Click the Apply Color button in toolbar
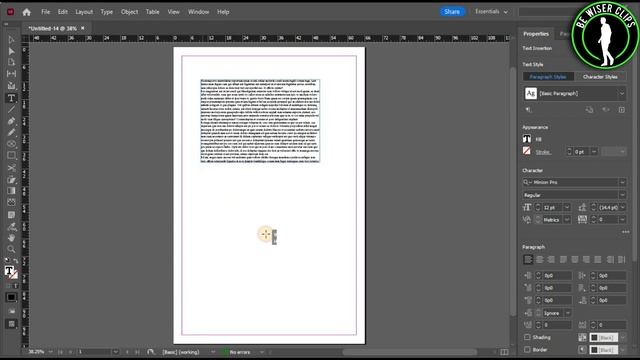The height and width of the screenshot is (360, 640). click(x=11, y=297)
